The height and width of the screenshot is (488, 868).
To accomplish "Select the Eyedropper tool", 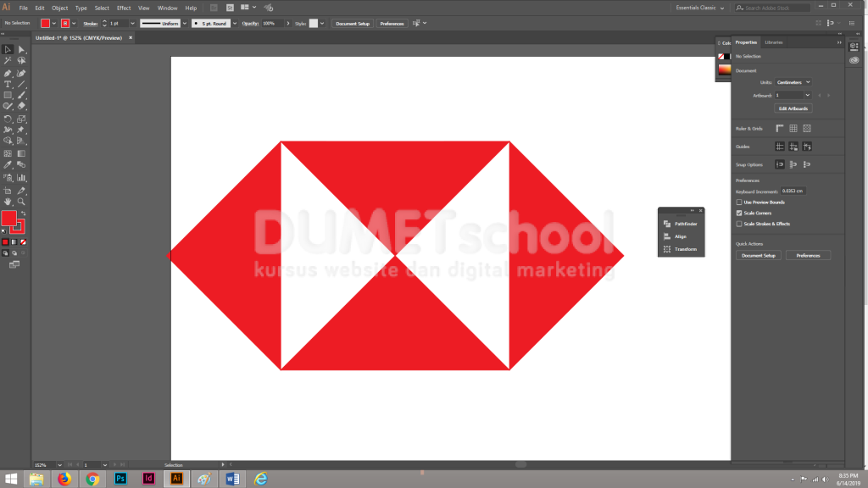I will point(8,165).
